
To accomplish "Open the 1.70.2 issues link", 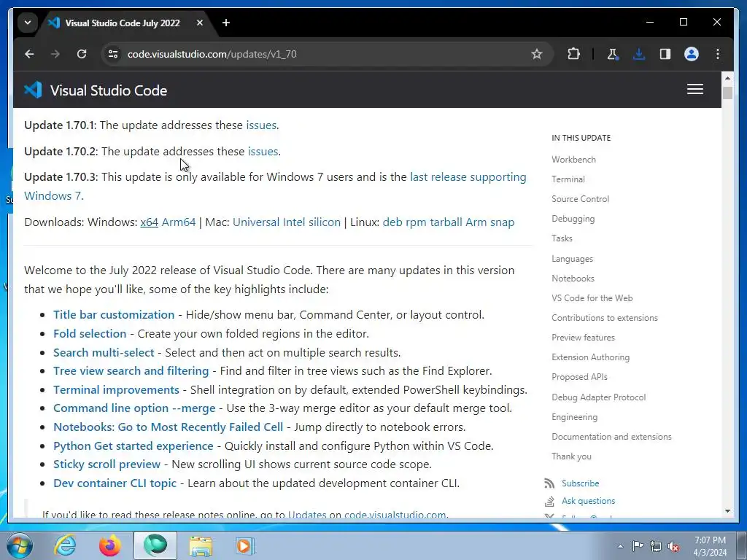I will 263,152.
